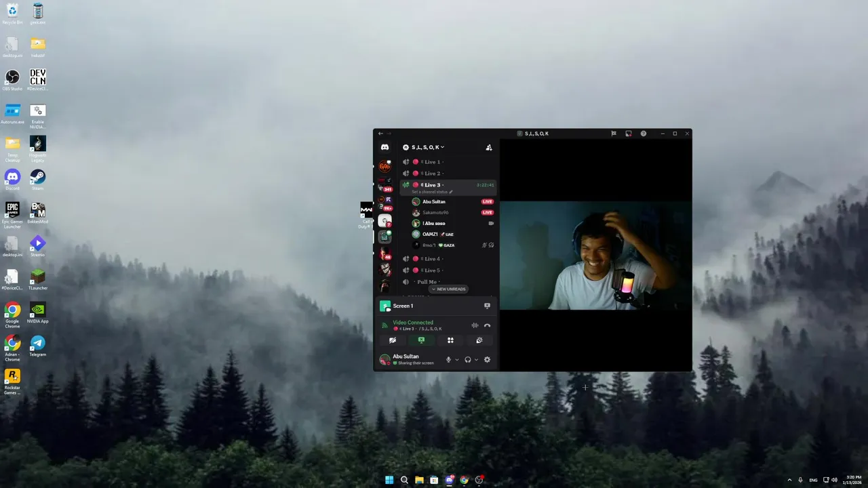The width and height of the screenshot is (868, 488).
Task: Select the server icon with 9K+ badge
Action: pos(385,203)
